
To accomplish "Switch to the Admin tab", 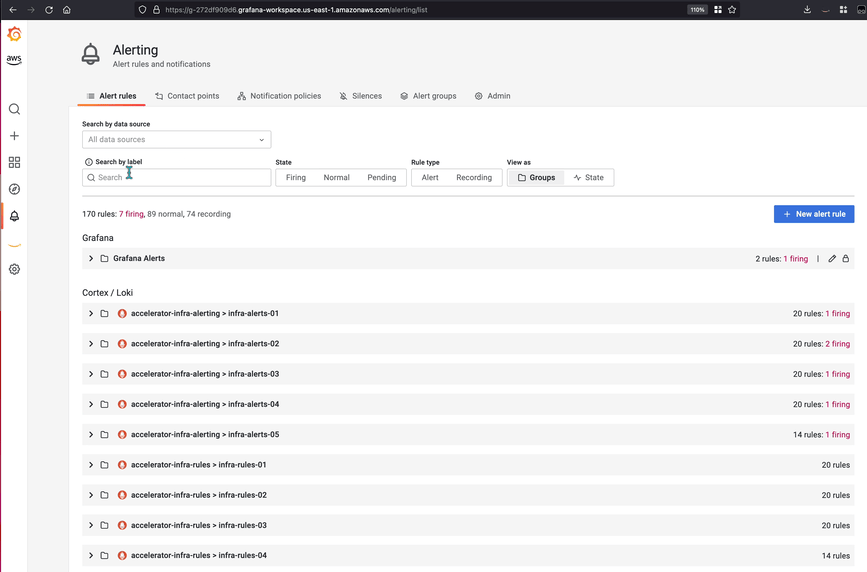I will (492, 96).
